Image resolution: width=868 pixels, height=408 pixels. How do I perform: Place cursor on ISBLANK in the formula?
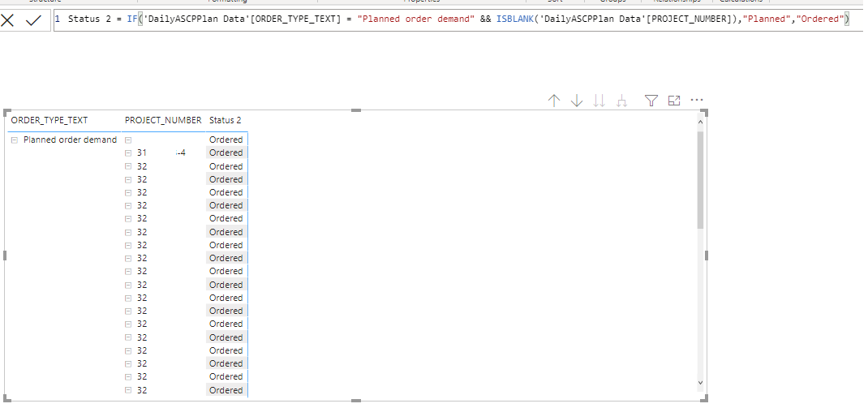513,19
